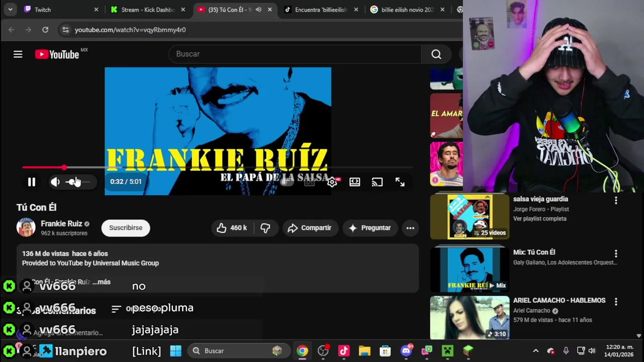Open the clock showing 12:20 a. m.

pyautogui.click(x=619, y=350)
